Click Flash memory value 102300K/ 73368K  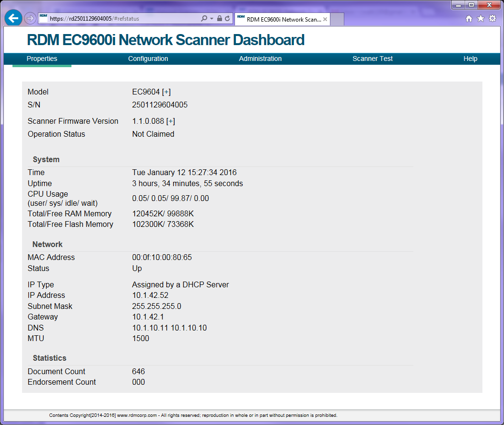(163, 224)
